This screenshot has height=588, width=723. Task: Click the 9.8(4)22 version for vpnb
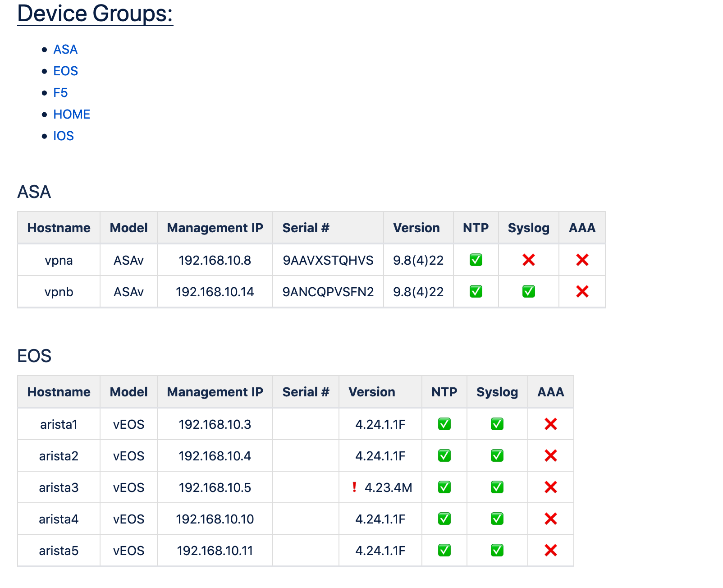[418, 292]
